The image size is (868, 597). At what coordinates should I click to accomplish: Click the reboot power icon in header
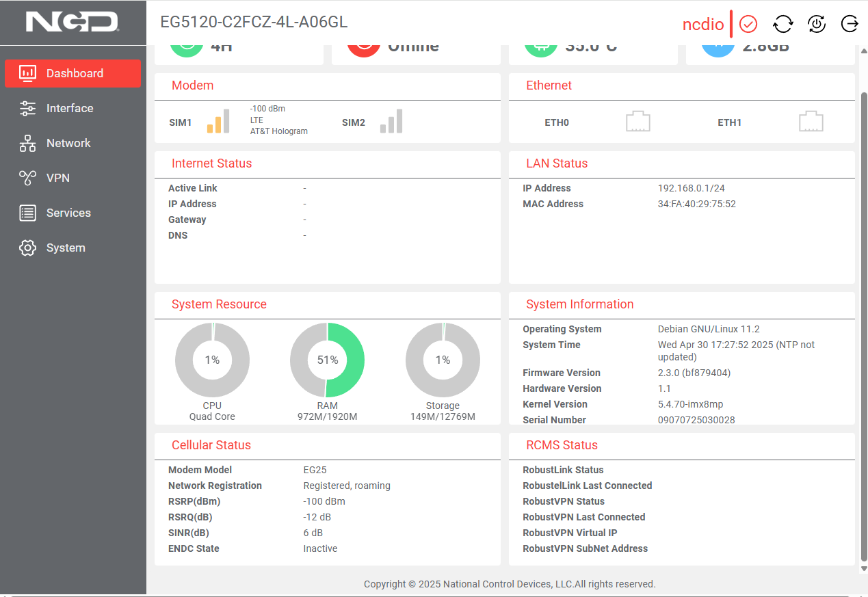[816, 24]
